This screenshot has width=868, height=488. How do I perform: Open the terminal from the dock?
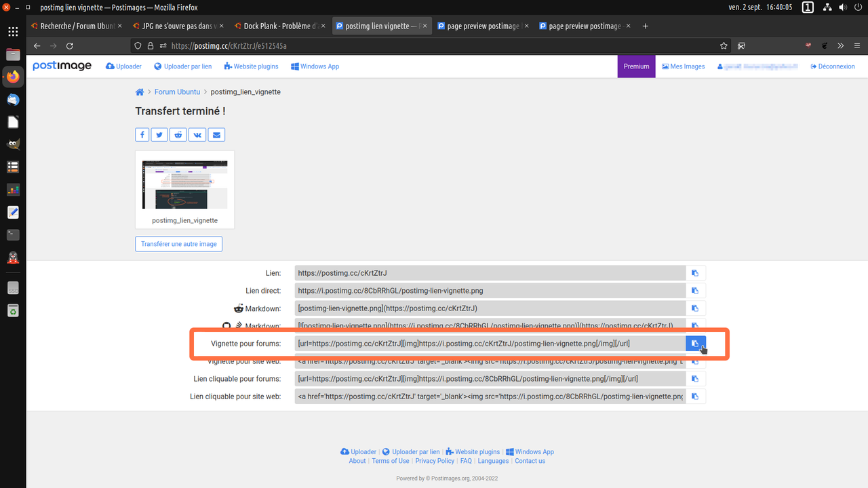(x=13, y=235)
